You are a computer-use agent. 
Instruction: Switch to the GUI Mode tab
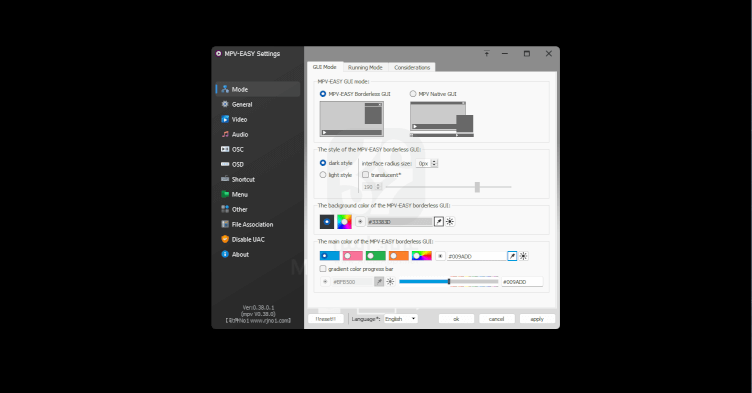[x=325, y=67]
